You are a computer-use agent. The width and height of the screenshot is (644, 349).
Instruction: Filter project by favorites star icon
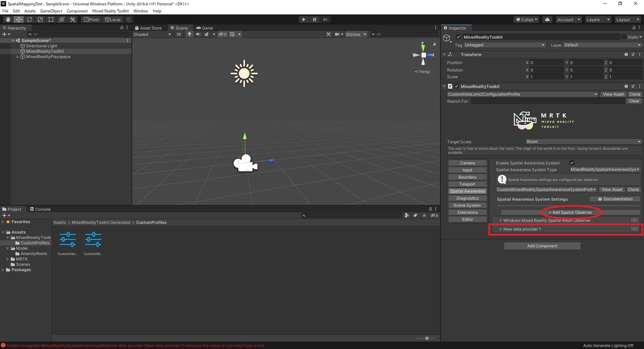click(424, 215)
